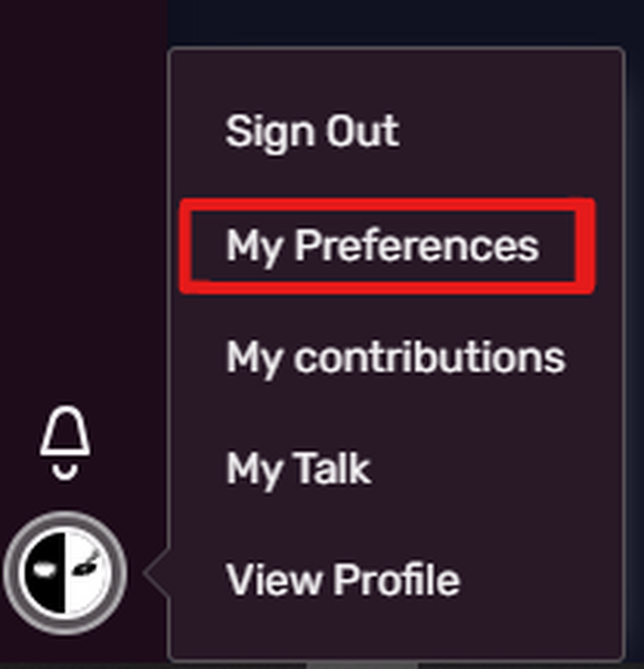Open My Preferences menu entry
Viewport: 644px width, 669px height.
pos(382,246)
